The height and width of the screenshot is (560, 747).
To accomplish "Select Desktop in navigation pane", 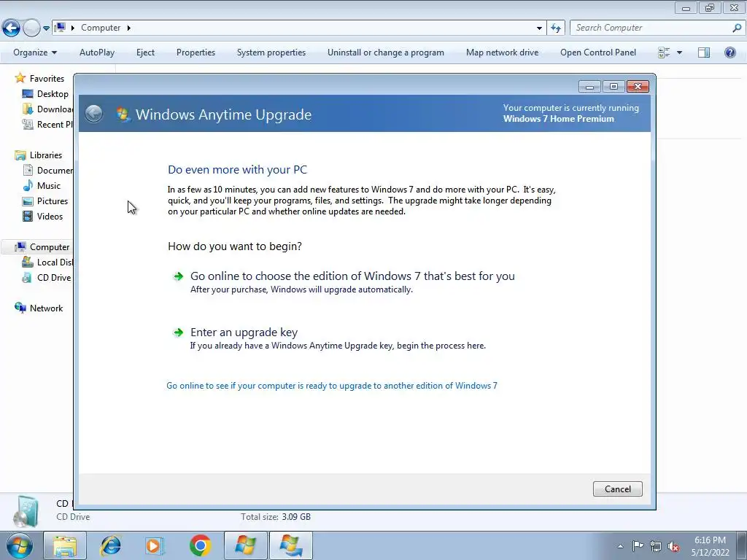I will pos(53,94).
